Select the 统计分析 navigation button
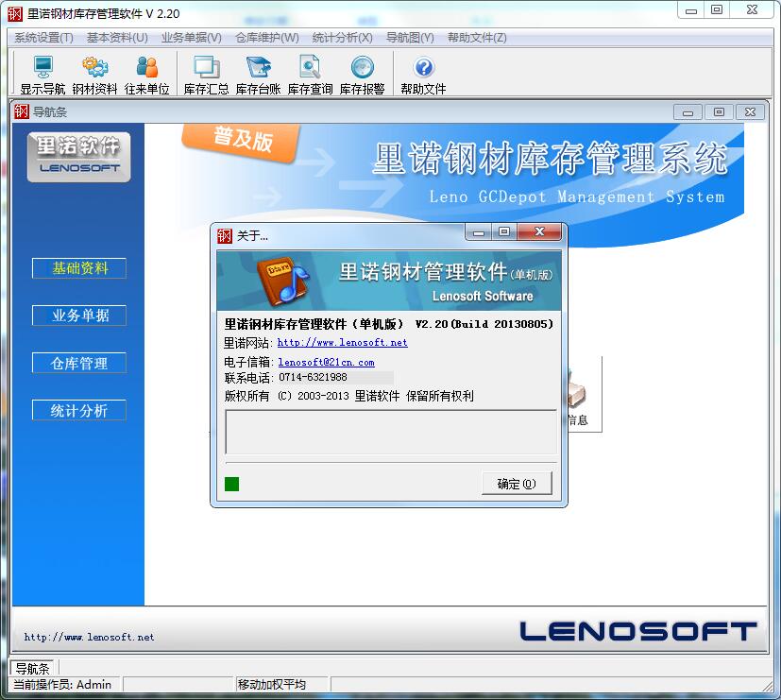Image resolution: width=781 pixels, height=700 pixels. 79,411
